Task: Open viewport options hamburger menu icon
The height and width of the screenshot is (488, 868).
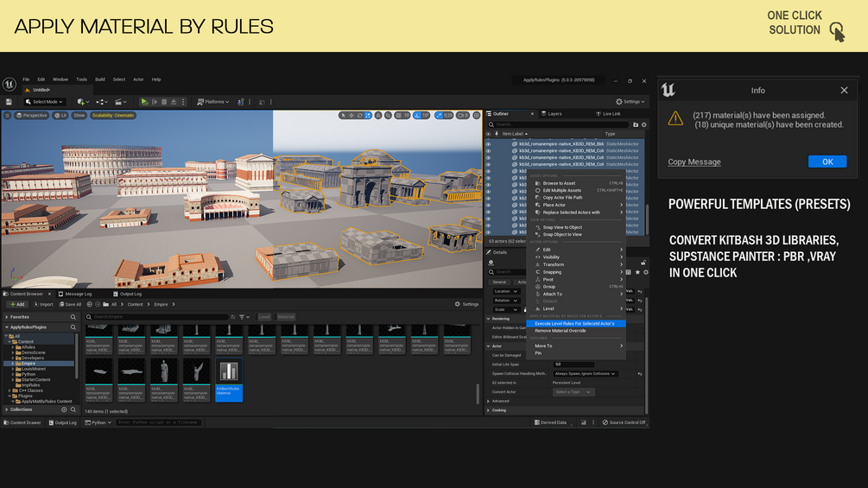Action: click(7, 115)
